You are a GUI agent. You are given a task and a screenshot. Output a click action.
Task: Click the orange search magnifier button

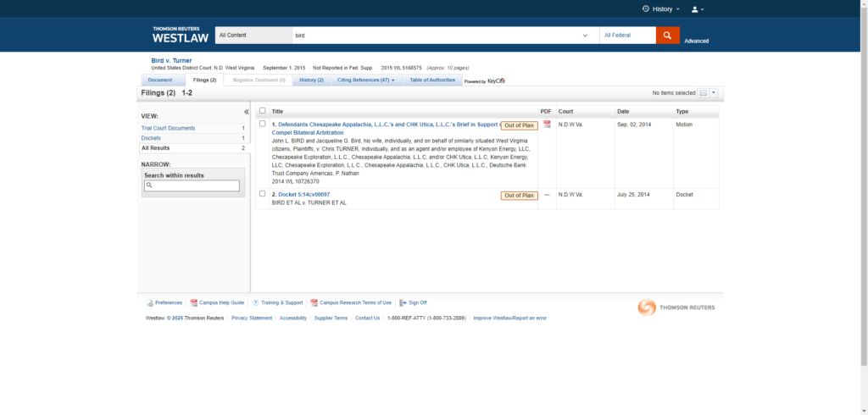667,36
